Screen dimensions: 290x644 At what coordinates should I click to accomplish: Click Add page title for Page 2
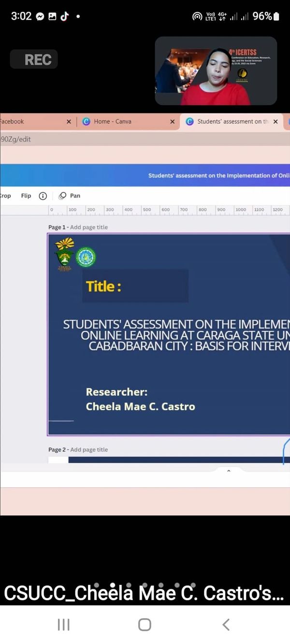pos(89,450)
